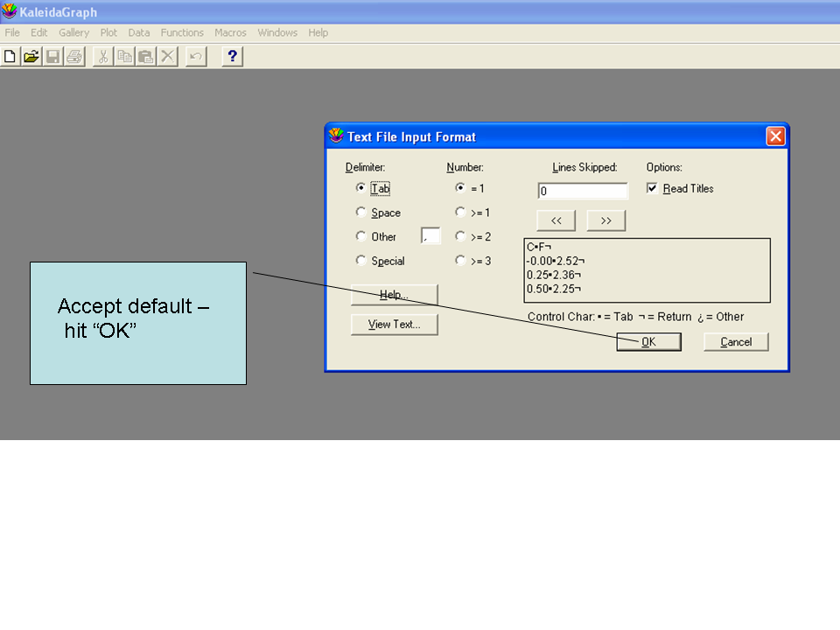Click the New document toolbar icon
This screenshot has width=840, height=630.
(x=10, y=56)
